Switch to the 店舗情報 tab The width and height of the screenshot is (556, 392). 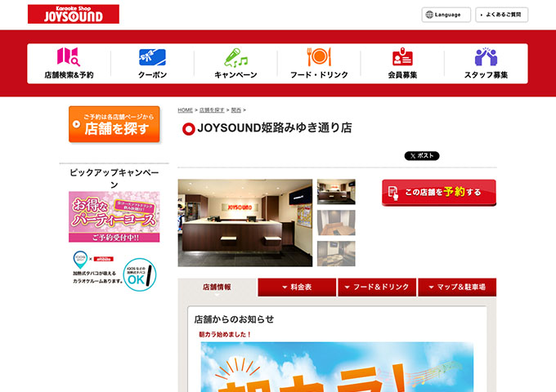coord(217,287)
